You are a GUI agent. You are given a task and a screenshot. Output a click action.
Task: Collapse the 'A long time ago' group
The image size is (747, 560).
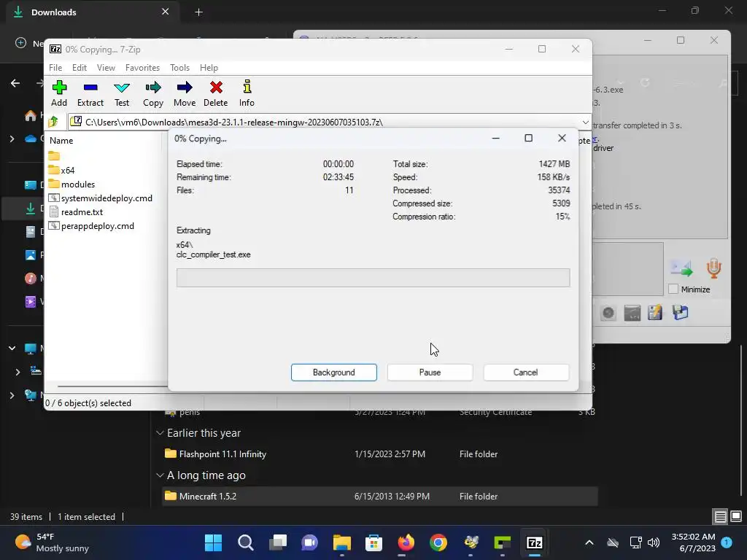(160, 475)
